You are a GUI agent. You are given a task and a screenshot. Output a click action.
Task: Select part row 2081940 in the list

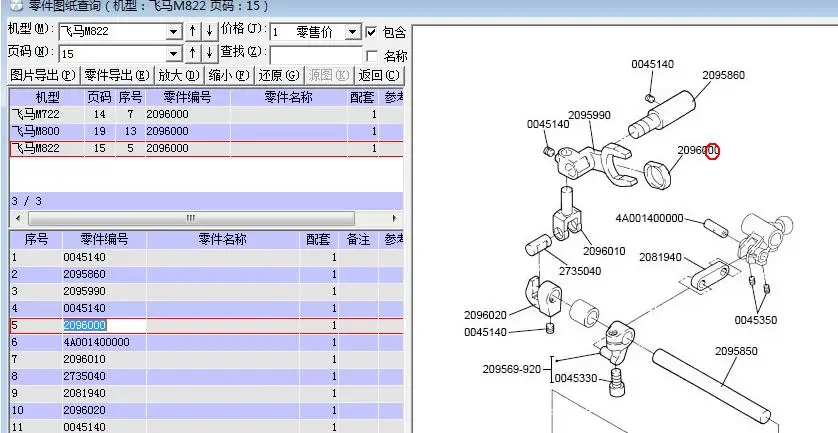coord(206,393)
